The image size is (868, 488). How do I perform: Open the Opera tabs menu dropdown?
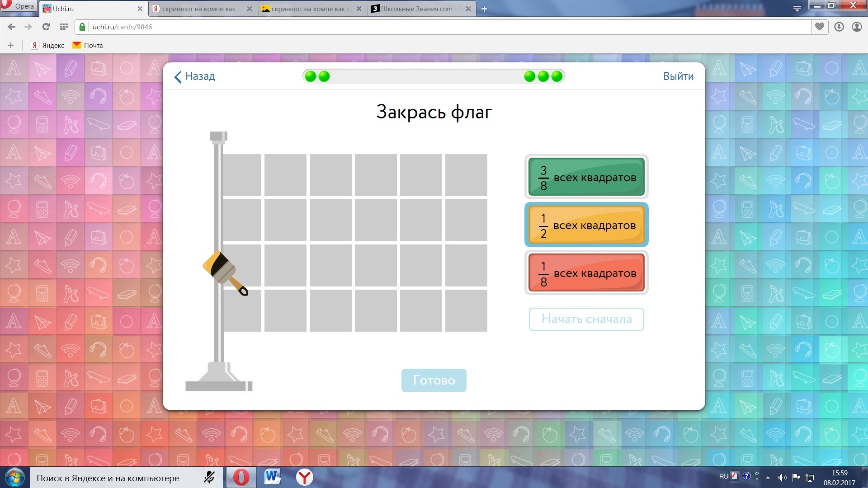tap(797, 9)
